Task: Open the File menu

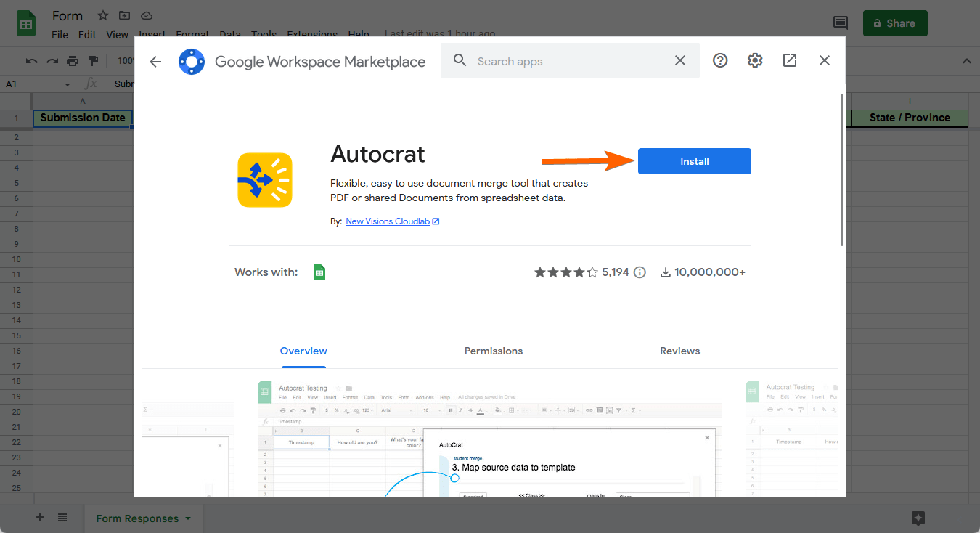Action: click(60, 34)
